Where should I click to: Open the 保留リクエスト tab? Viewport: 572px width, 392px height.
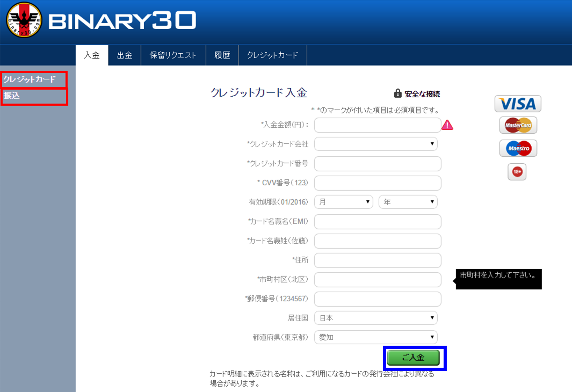pos(173,55)
